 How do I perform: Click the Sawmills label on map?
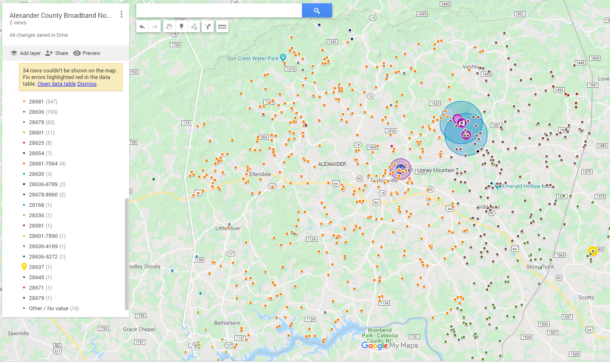(x=18, y=333)
